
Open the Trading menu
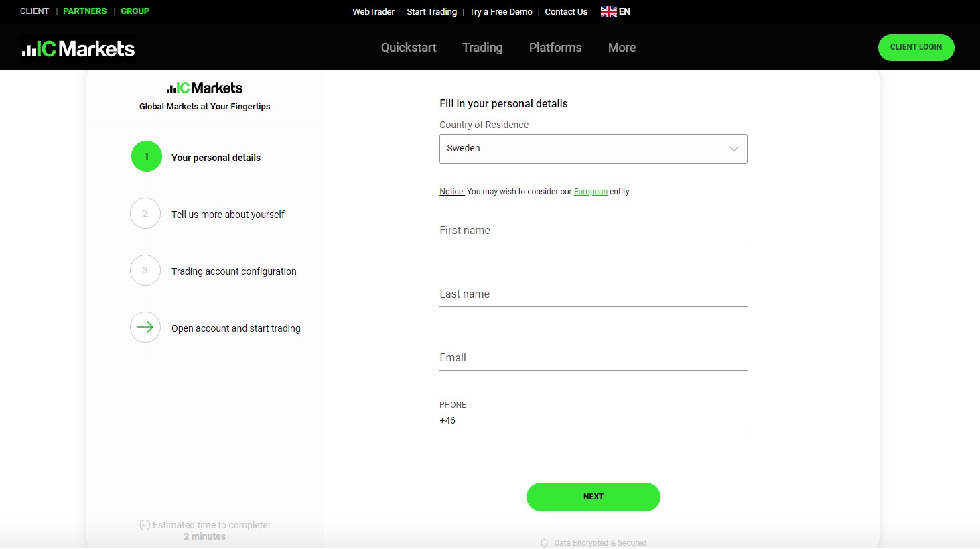[482, 48]
